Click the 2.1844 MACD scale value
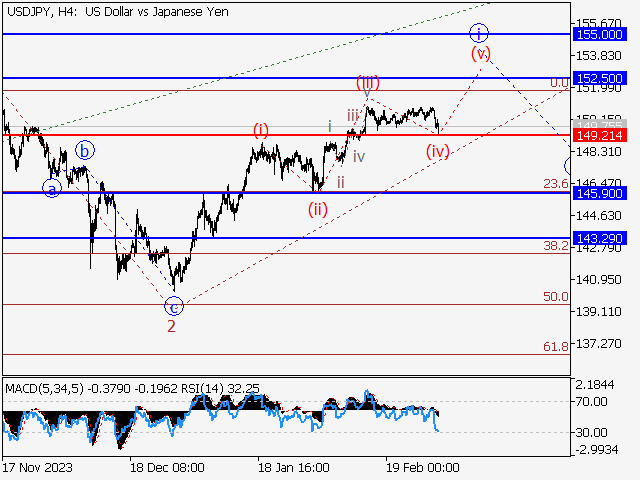Image resolution: width=640 pixels, height=480 pixels. click(595, 384)
